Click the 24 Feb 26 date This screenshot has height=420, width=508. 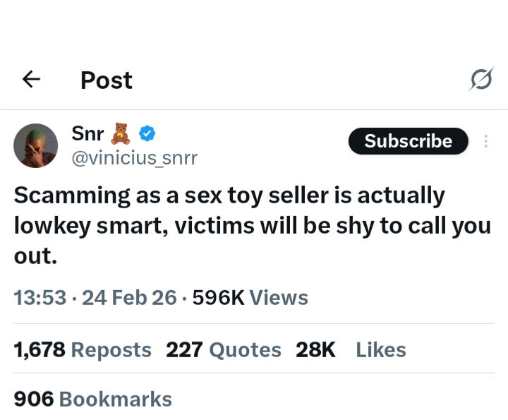click(129, 298)
